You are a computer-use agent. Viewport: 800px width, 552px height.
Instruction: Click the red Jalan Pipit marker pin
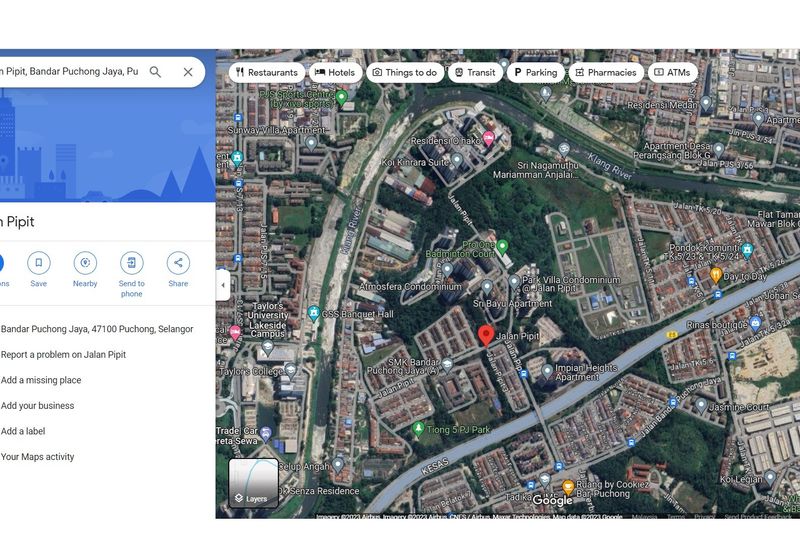(x=486, y=336)
